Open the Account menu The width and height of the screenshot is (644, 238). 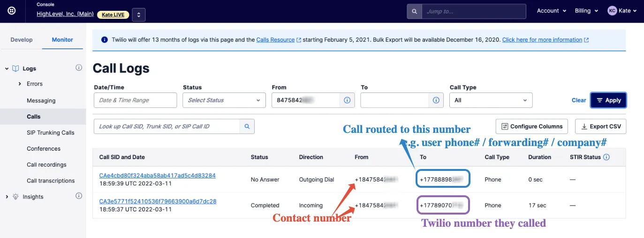[552, 11]
